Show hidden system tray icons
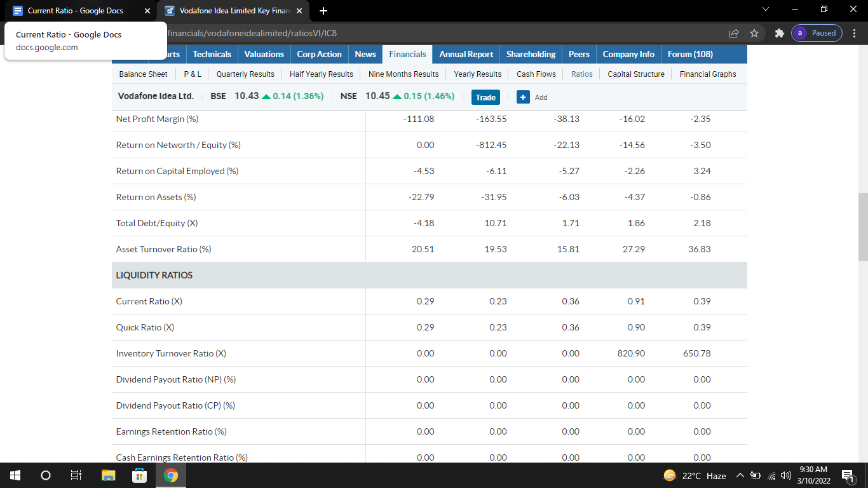 point(740,476)
